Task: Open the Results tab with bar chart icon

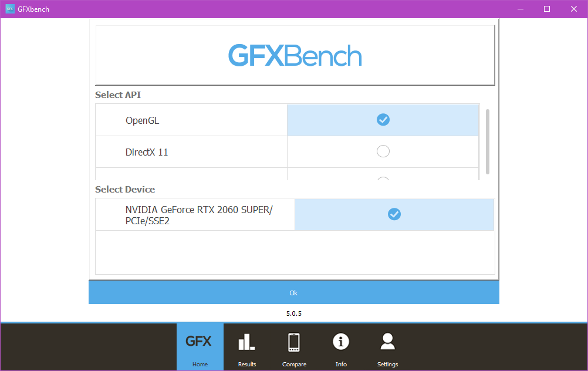Action: tap(246, 347)
